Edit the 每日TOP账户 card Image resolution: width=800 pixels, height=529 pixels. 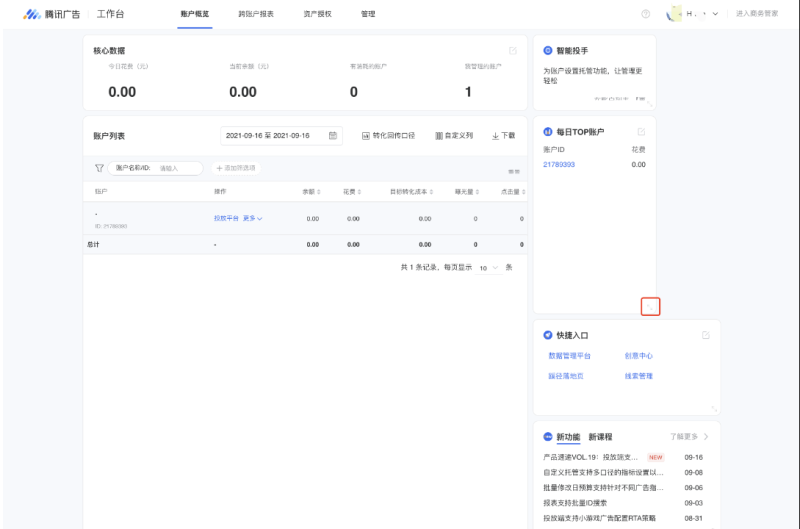641,132
